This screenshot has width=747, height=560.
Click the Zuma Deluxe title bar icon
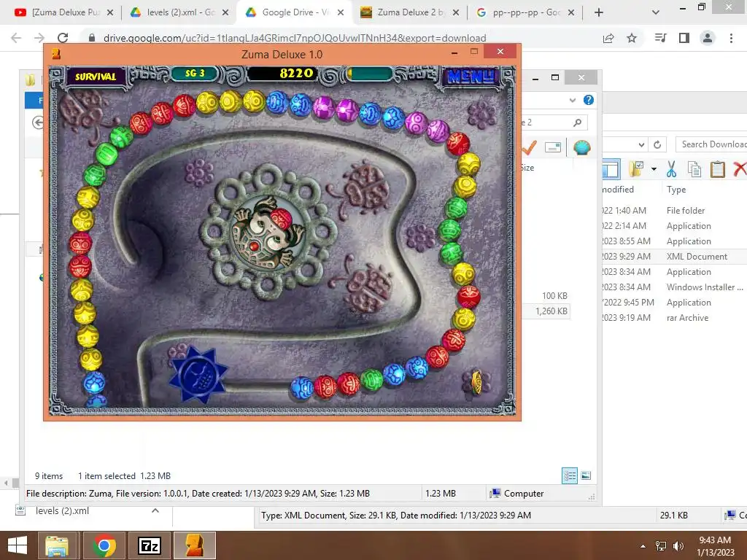[x=55, y=54]
